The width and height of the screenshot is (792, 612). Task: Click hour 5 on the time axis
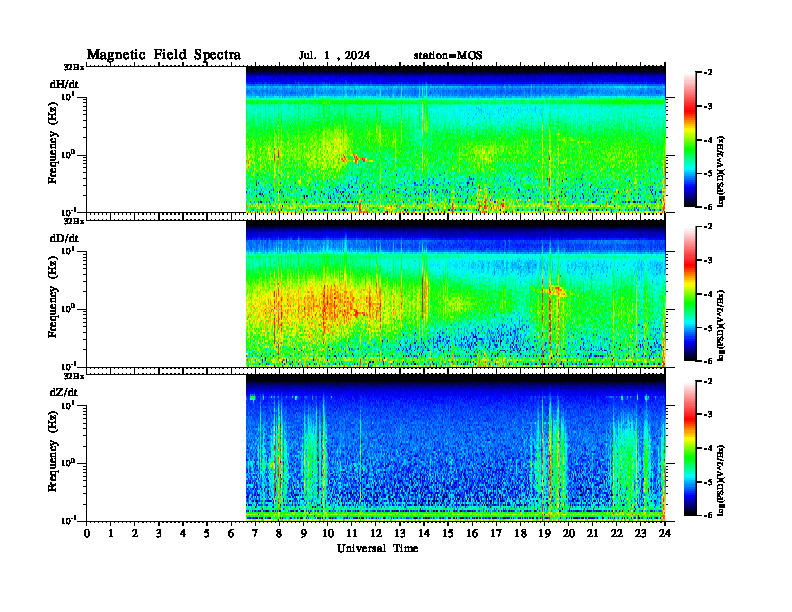[x=207, y=534]
